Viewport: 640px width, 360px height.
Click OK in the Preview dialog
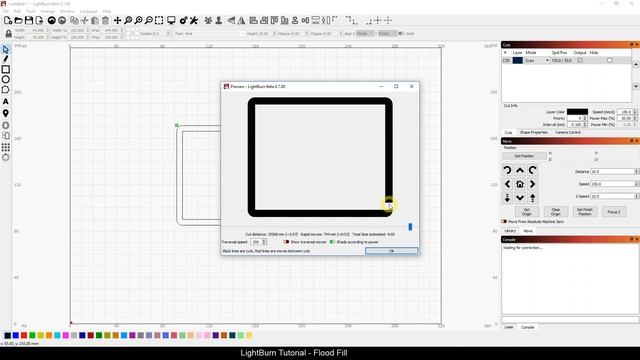coord(391,251)
